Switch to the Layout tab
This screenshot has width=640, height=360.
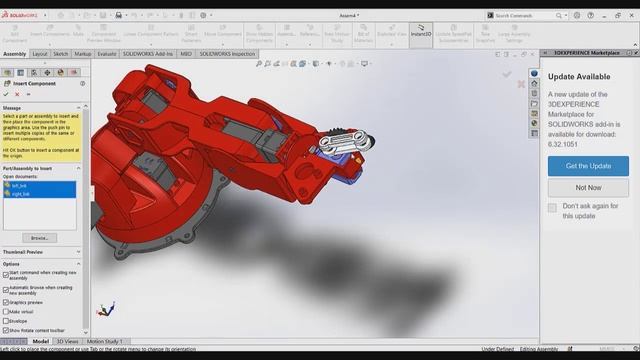click(x=40, y=54)
